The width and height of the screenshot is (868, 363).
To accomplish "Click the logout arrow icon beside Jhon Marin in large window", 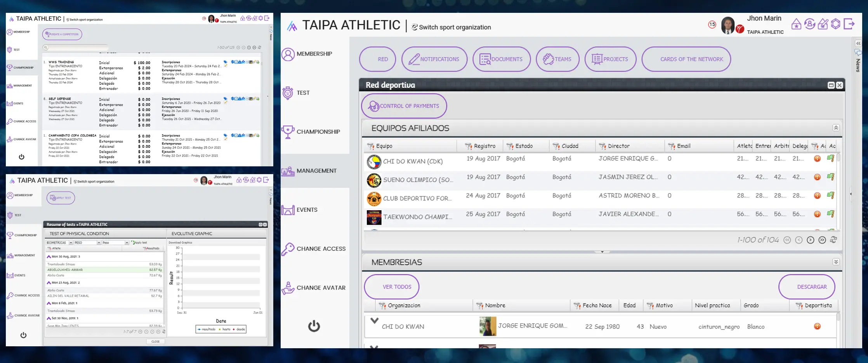I will click(849, 24).
